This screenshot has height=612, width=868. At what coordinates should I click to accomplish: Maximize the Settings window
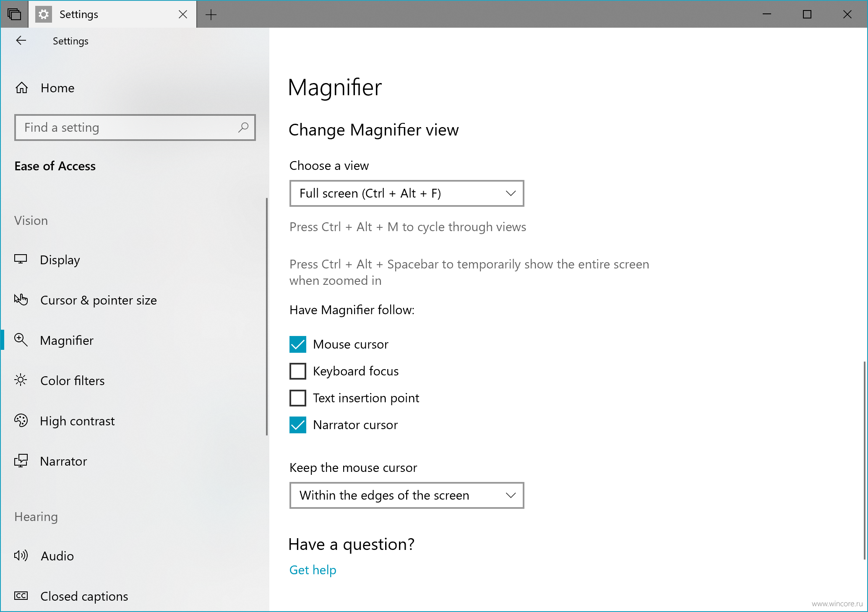pos(807,14)
